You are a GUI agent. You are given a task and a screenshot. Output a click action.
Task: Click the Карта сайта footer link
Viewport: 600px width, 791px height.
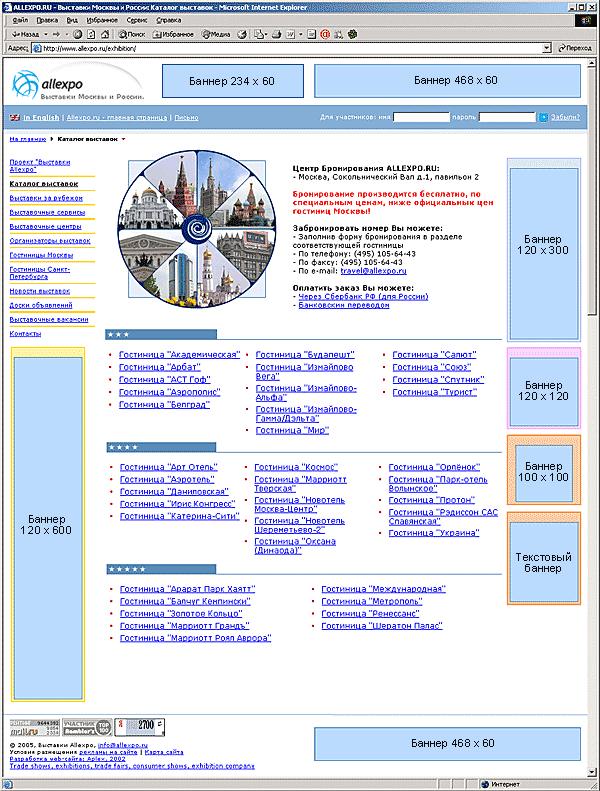pos(164,752)
